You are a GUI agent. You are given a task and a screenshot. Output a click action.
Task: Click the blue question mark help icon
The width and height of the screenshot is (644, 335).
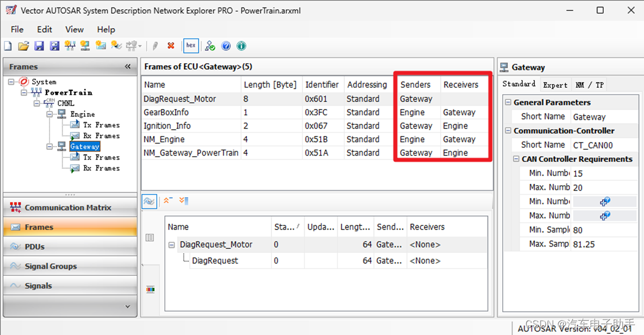point(226,46)
